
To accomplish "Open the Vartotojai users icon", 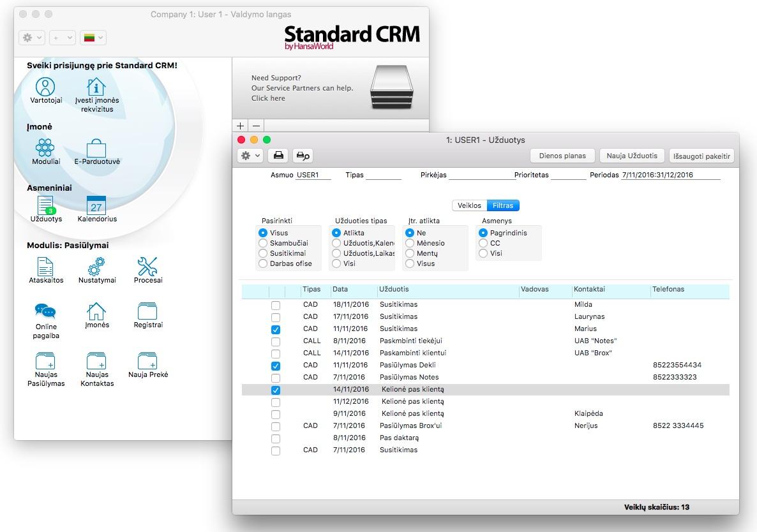I will pos(45,87).
